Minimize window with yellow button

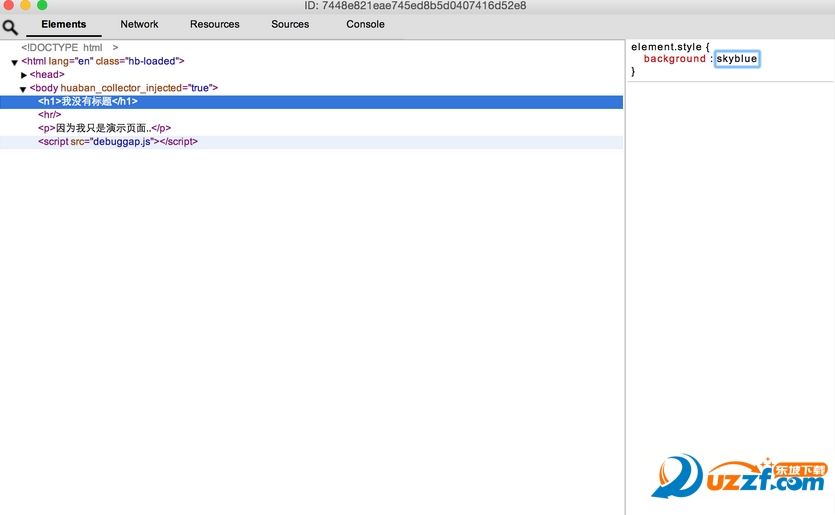coord(25,5)
